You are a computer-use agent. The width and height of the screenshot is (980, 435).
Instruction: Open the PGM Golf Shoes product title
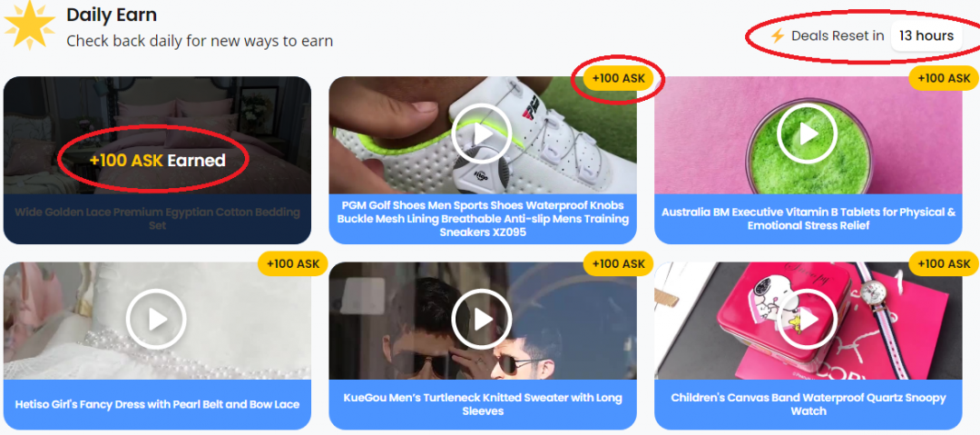click(483, 219)
